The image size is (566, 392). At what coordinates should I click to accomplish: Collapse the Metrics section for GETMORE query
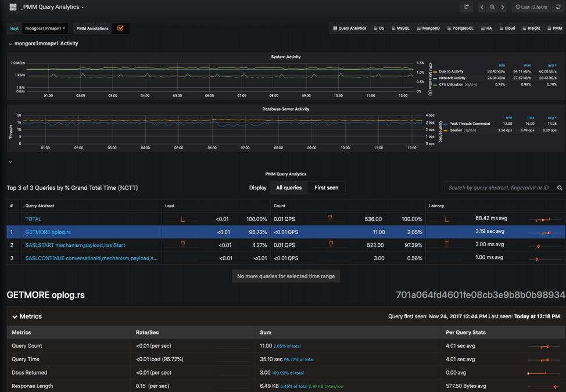15,317
